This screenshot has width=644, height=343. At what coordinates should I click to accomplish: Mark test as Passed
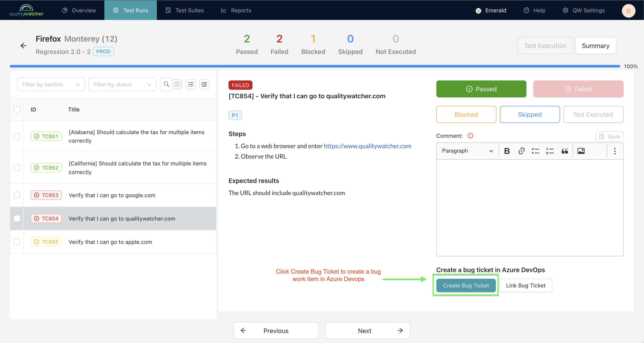(481, 89)
